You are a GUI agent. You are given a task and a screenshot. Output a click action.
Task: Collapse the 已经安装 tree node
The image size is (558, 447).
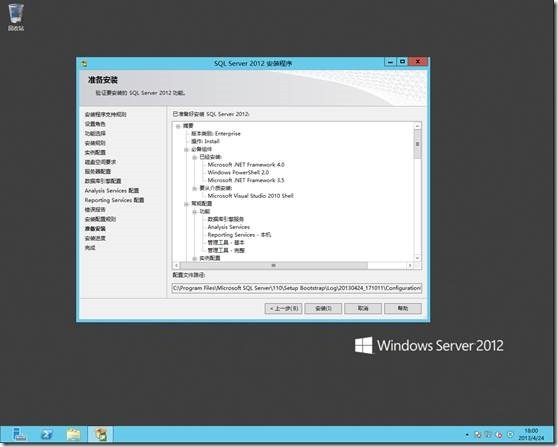tap(195, 157)
